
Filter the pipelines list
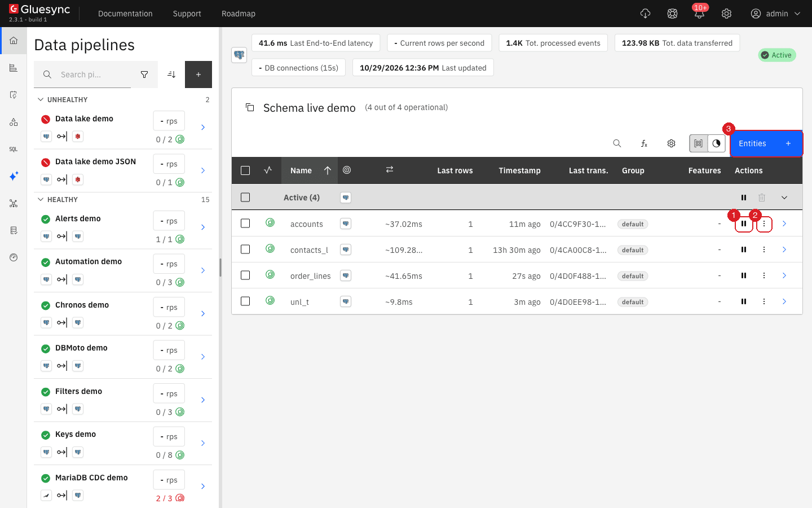coord(144,75)
